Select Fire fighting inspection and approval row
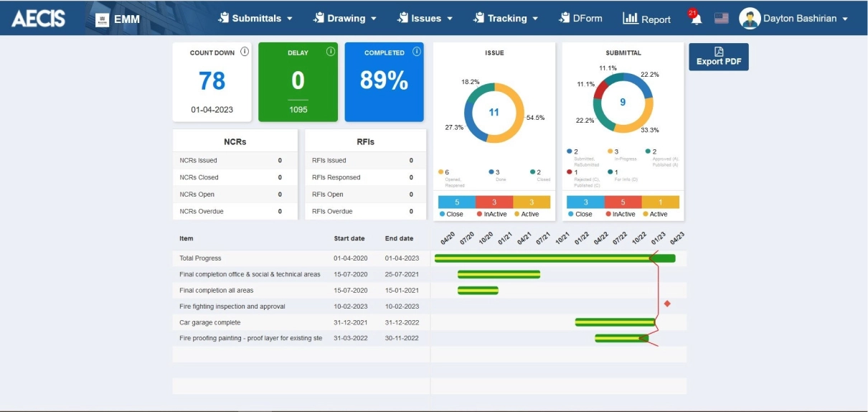 [301, 306]
